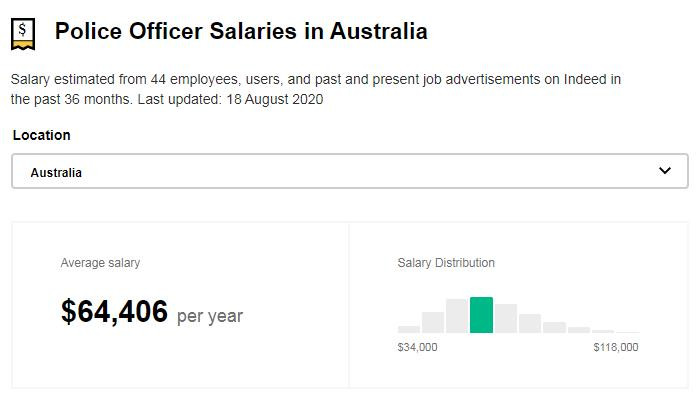The image size is (699, 405).
Task: Click the Location label above the dropdown
Action: pos(42,135)
